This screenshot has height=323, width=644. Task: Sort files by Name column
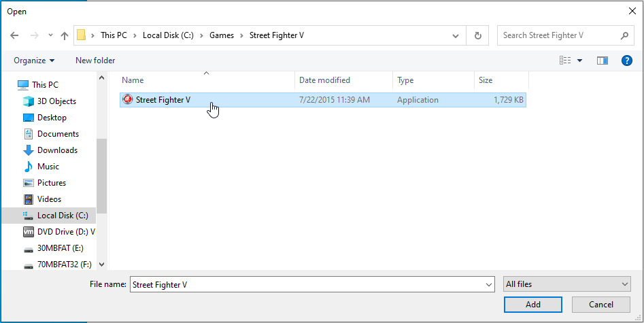(x=207, y=80)
